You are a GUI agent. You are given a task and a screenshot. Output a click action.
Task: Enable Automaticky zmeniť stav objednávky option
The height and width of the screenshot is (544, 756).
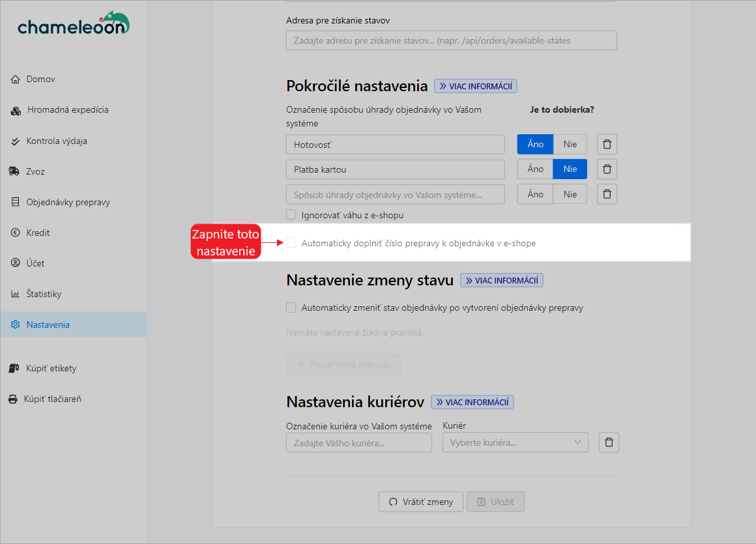tap(291, 307)
